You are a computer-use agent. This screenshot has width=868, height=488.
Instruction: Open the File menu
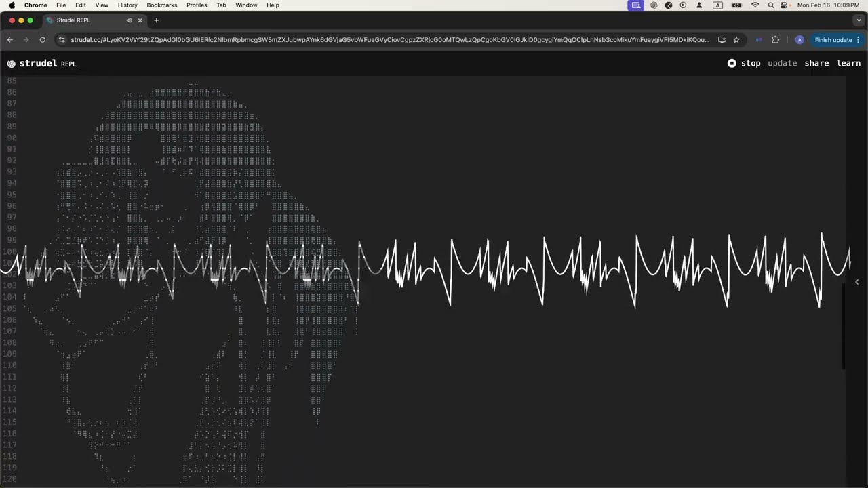point(61,5)
